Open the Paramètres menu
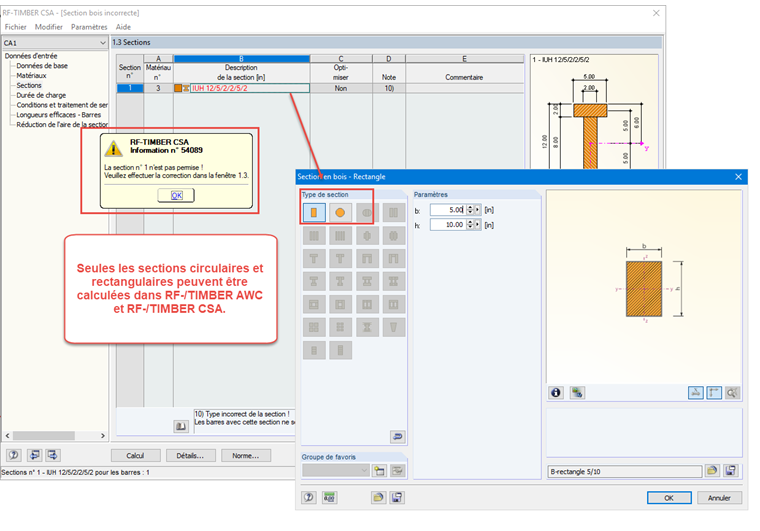Viewport: 760px width, 531px height. tap(89, 27)
